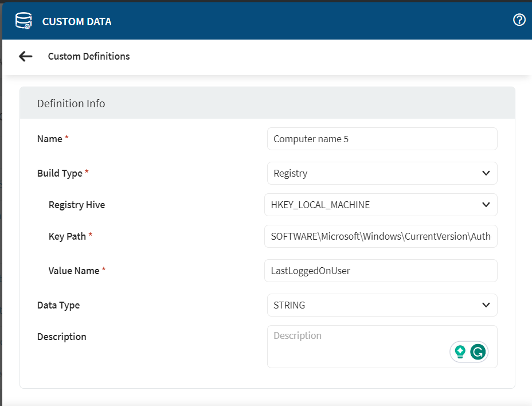Open help via the question mark icon
This screenshot has width=532, height=406.
(x=519, y=21)
